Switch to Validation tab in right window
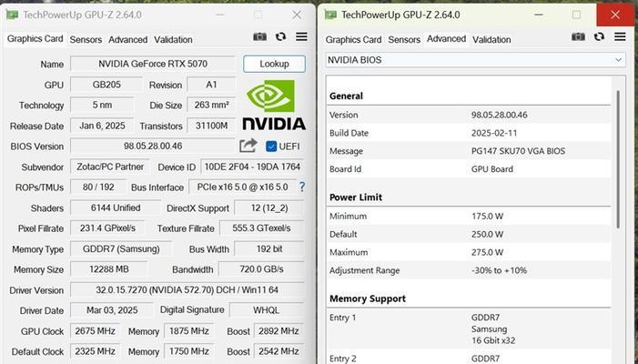 [491, 39]
